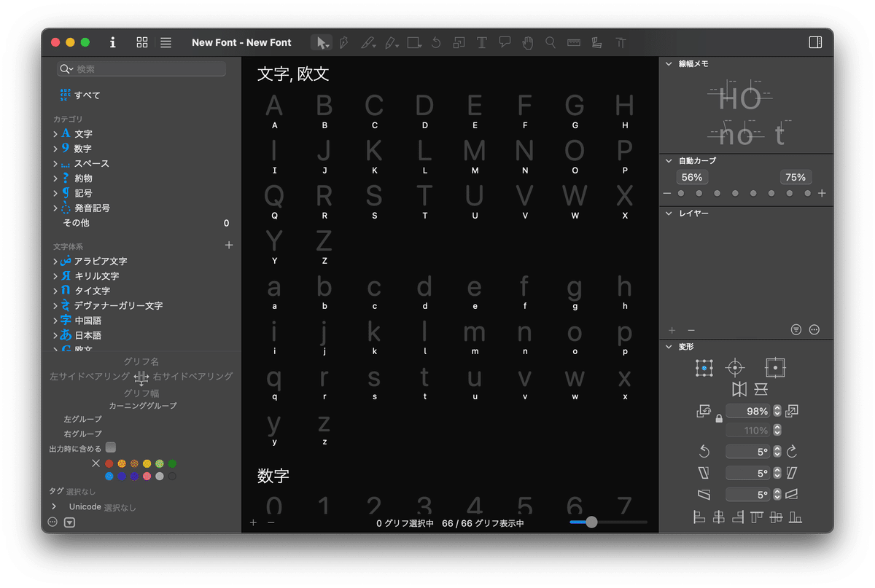Click sidebar bottom ellipsis button
This screenshot has height=588, width=875.
[52, 522]
